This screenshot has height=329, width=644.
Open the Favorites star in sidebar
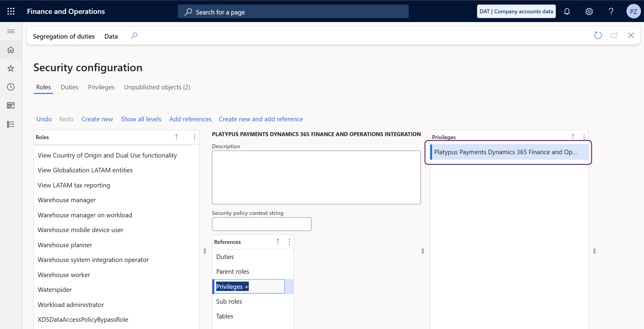click(11, 69)
